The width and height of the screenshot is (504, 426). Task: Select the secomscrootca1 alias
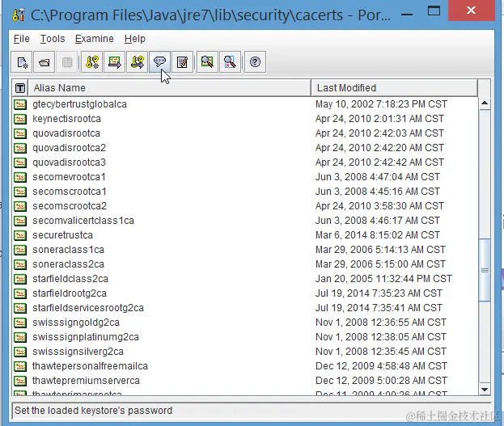69,192
